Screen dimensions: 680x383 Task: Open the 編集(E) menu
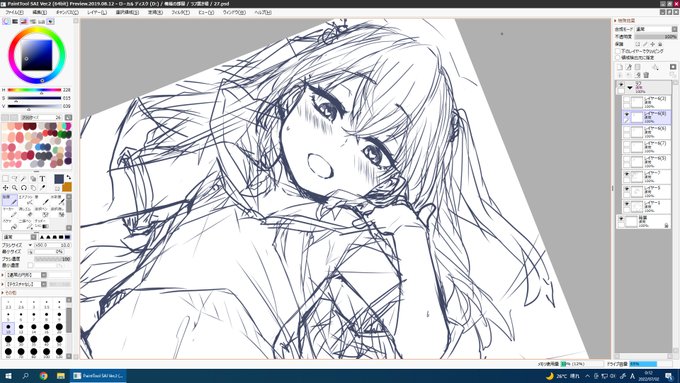click(39, 13)
